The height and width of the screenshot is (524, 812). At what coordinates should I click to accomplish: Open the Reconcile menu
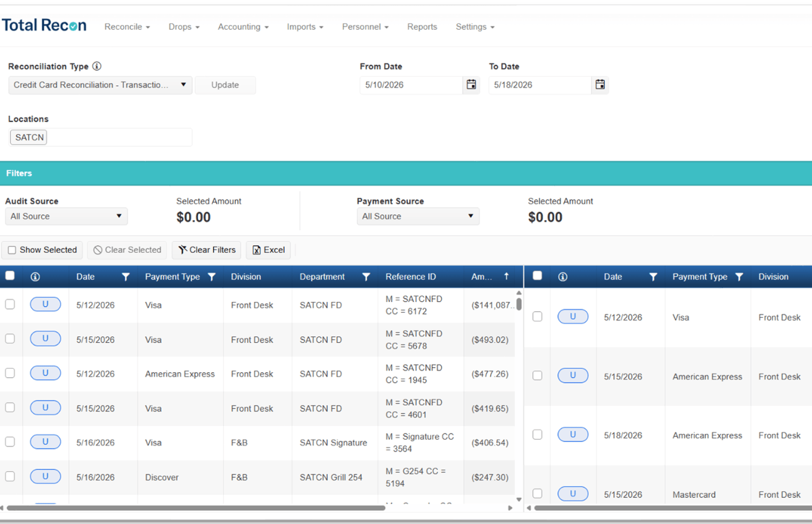pos(127,27)
